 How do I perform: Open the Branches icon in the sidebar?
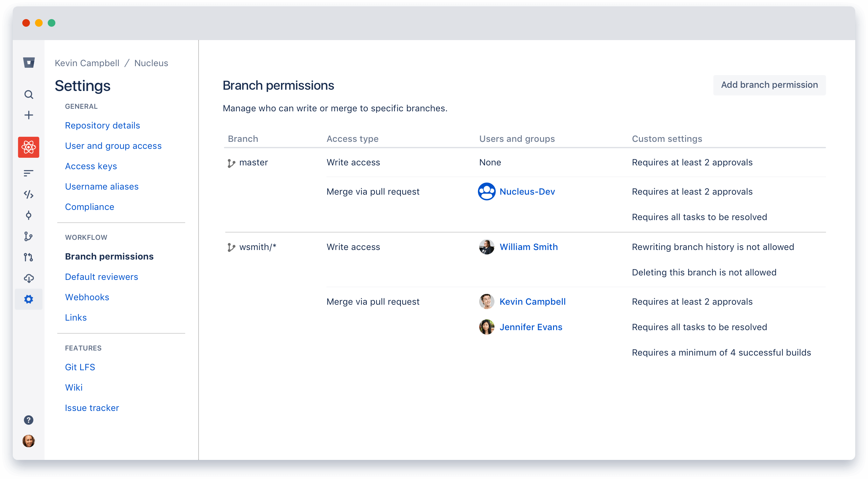tap(29, 236)
